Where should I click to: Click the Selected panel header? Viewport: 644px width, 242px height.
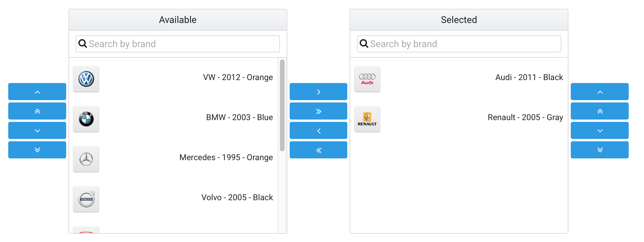(459, 20)
